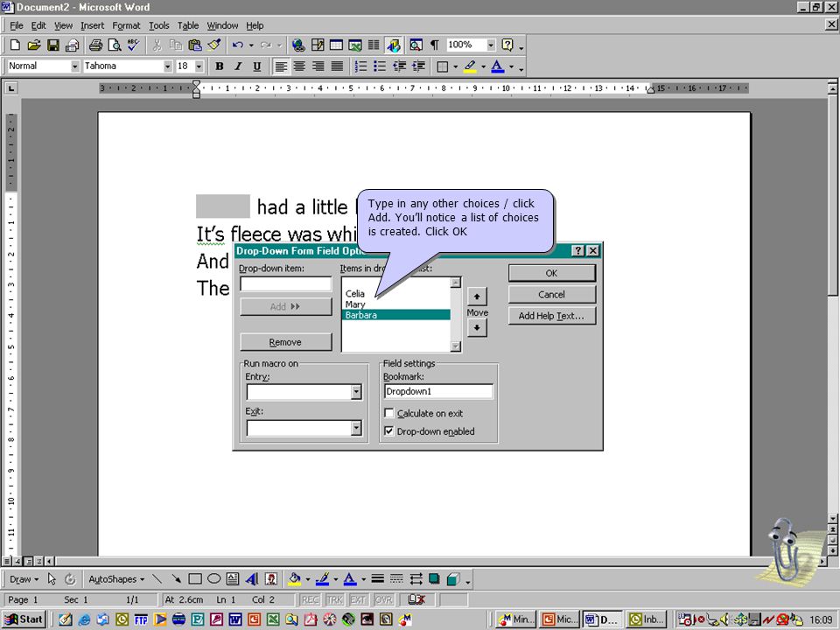Insert WordArt from the Drawing toolbar
This screenshot has height=630, width=840.
(x=252, y=579)
